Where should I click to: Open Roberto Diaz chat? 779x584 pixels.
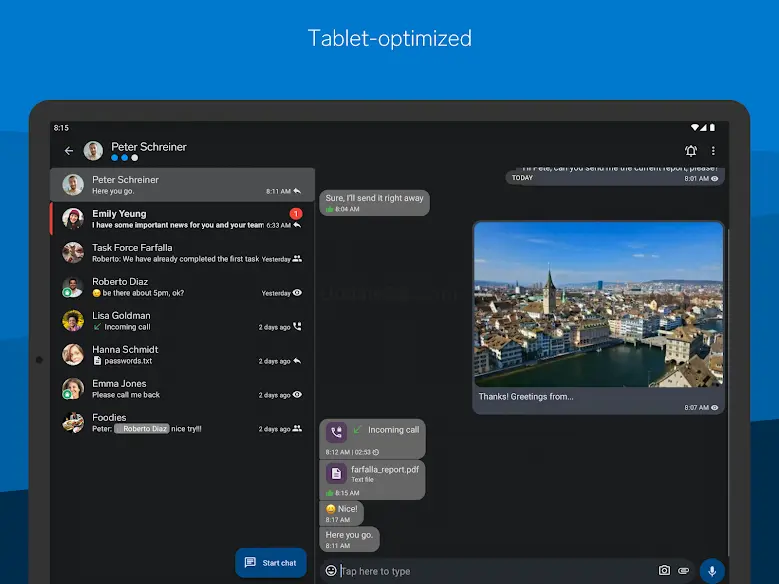[x=182, y=287]
